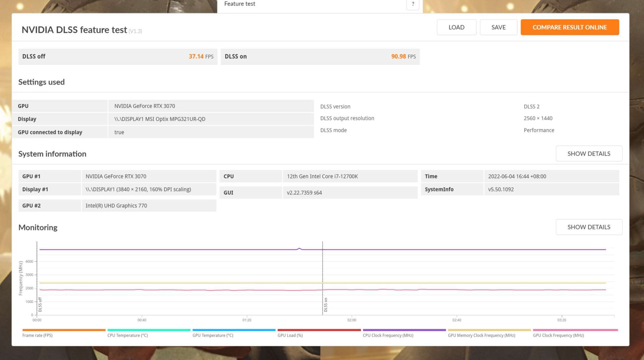
Task: Click the SystemInfo version v5.50.1092
Action: point(501,190)
